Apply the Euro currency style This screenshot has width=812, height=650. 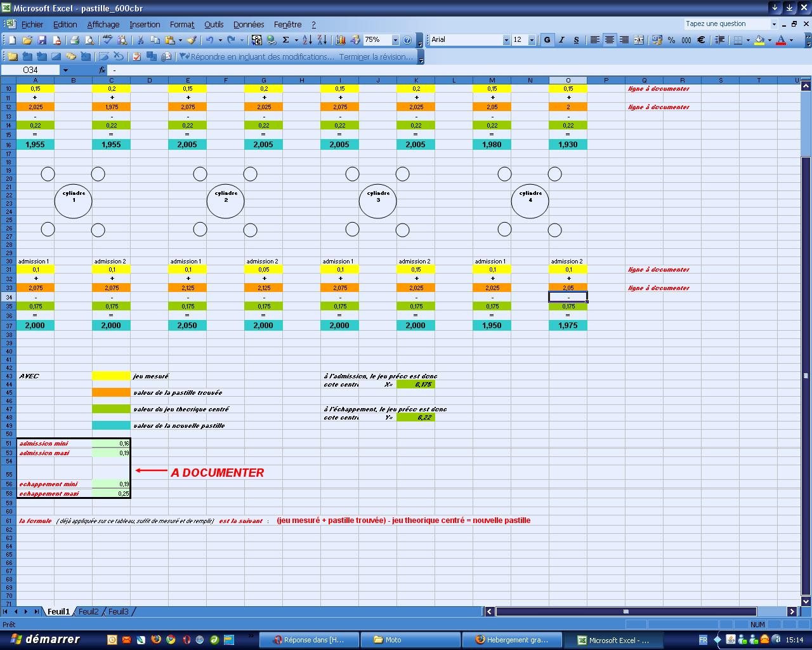pos(701,40)
